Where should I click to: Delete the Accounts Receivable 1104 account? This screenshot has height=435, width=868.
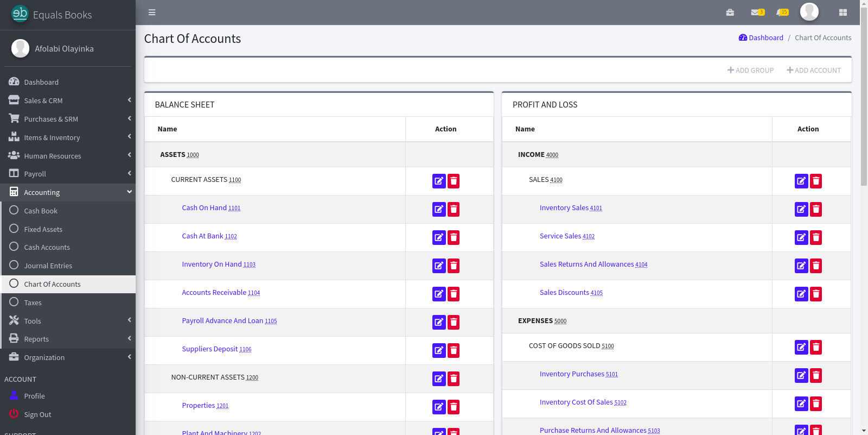454,294
